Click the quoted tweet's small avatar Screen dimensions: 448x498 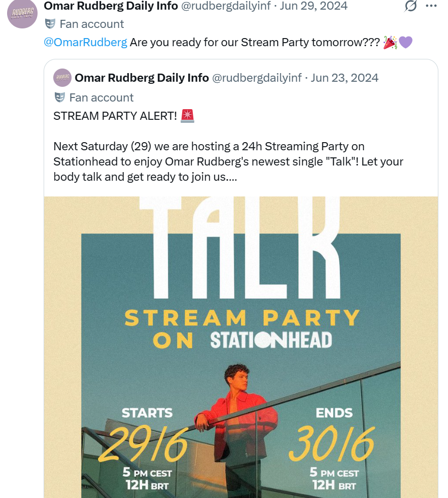tap(62, 78)
